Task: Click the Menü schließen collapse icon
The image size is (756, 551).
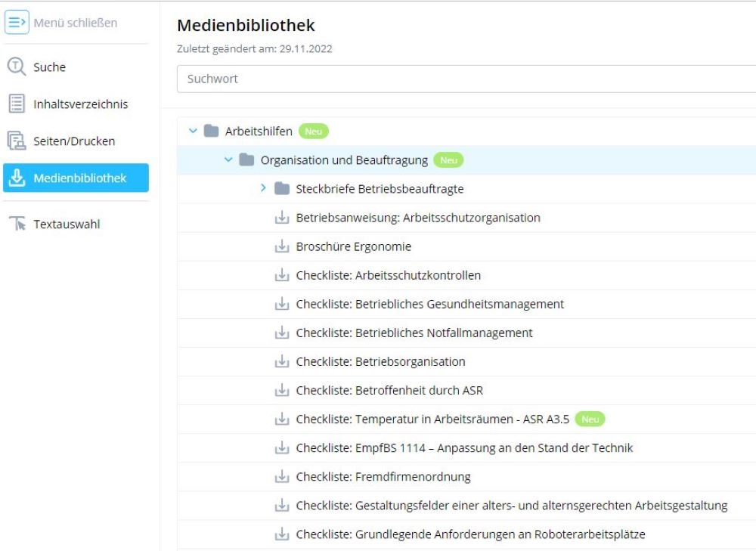Action: (x=17, y=23)
